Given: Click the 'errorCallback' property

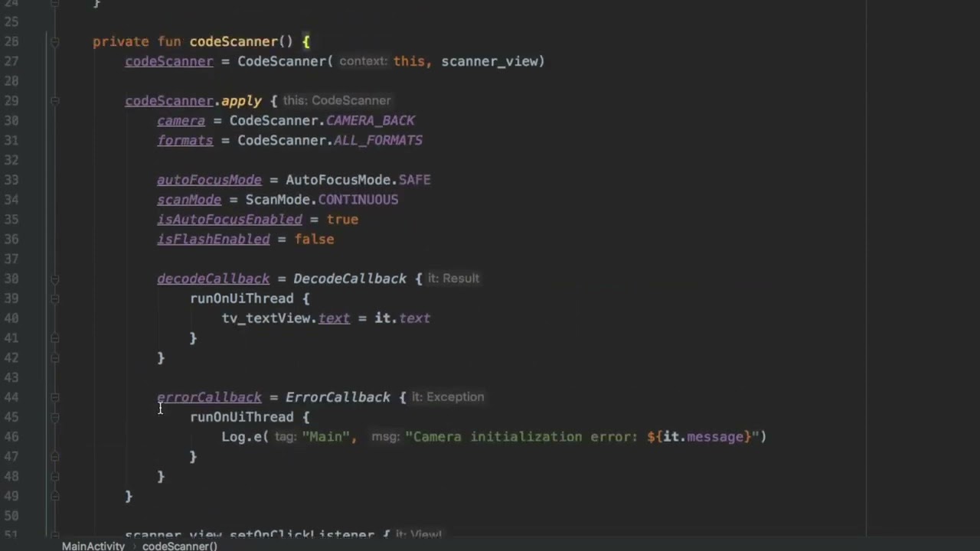Looking at the screenshot, I should (209, 397).
